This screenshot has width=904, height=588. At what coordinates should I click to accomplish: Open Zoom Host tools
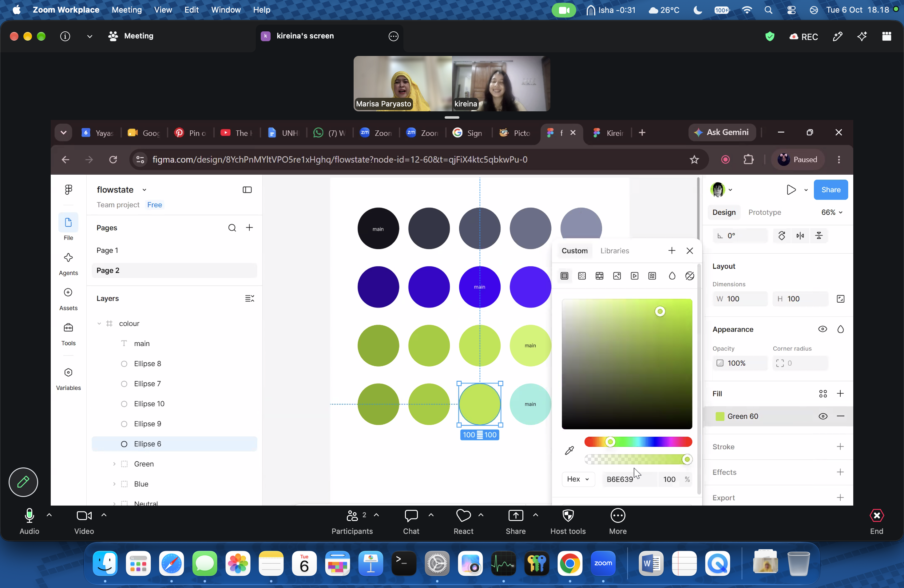(x=568, y=522)
